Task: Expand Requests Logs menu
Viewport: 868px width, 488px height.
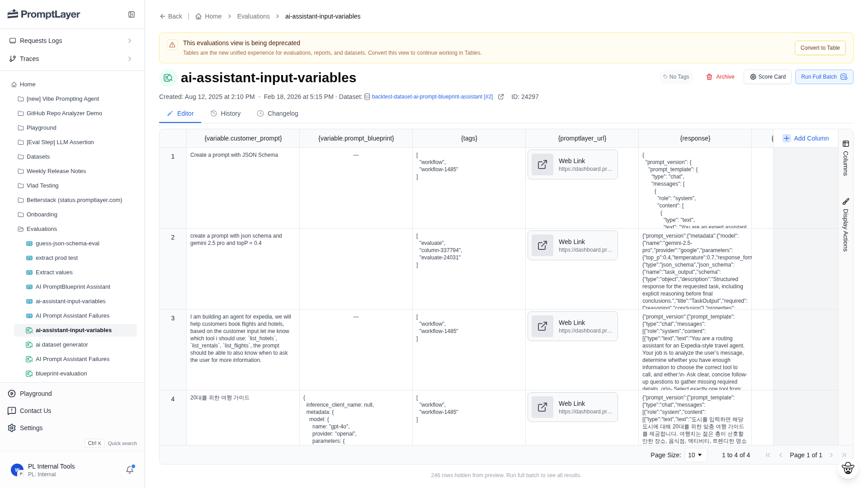Action: pyautogui.click(x=72, y=41)
